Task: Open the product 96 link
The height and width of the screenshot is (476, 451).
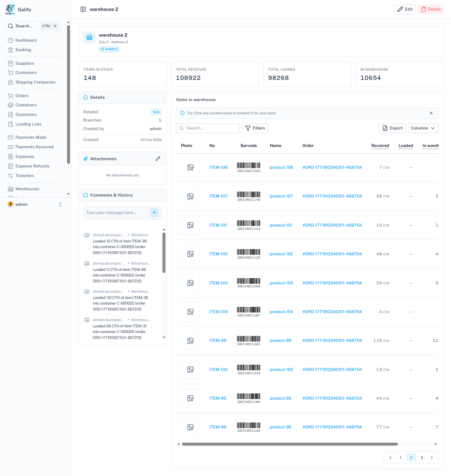Action: [x=280, y=427]
